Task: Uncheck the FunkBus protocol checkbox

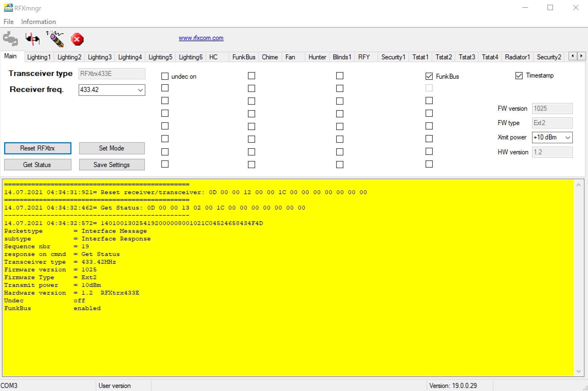Action: (x=429, y=76)
